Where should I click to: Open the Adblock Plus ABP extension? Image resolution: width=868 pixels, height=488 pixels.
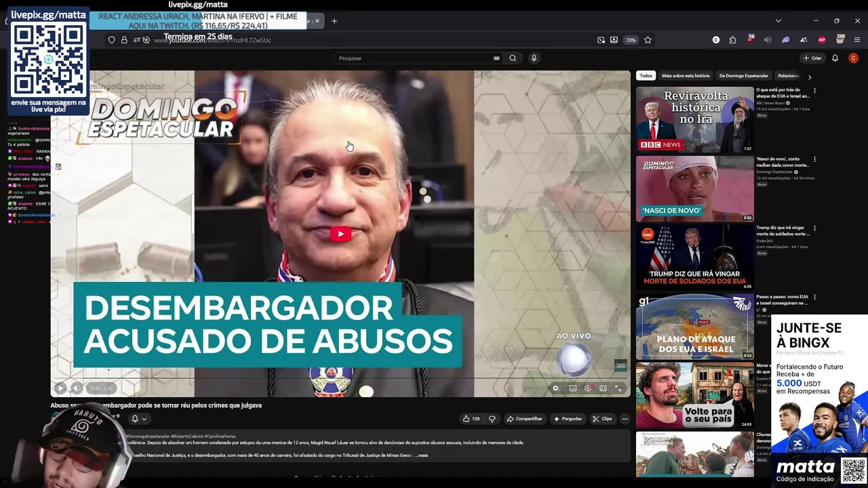pos(822,40)
